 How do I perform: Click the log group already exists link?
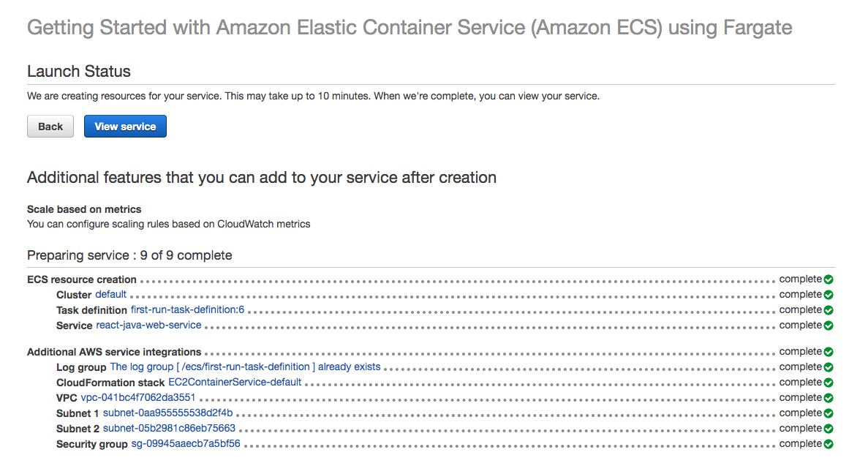click(x=245, y=367)
